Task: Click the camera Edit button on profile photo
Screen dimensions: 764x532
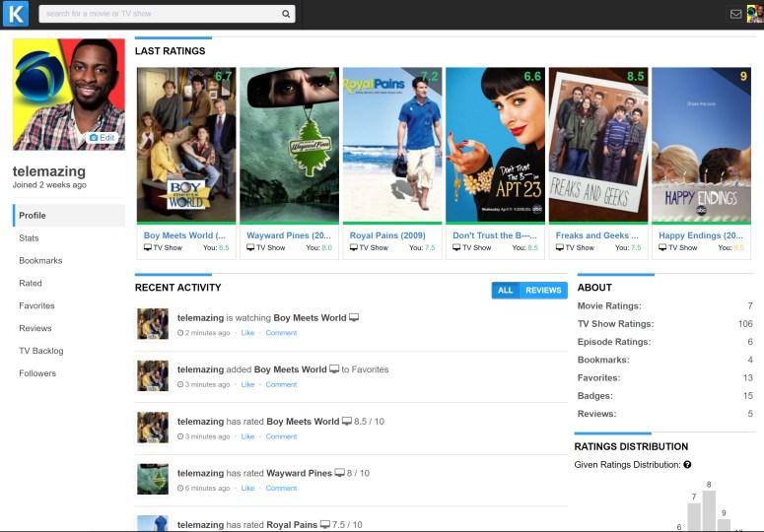Action: click(103, 138)
